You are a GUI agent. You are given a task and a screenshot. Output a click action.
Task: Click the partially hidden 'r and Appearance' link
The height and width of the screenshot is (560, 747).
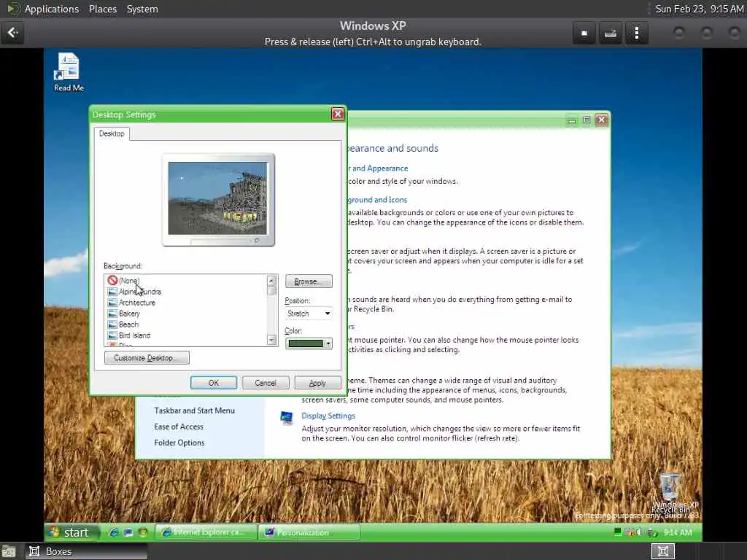[x=378, y=168]
